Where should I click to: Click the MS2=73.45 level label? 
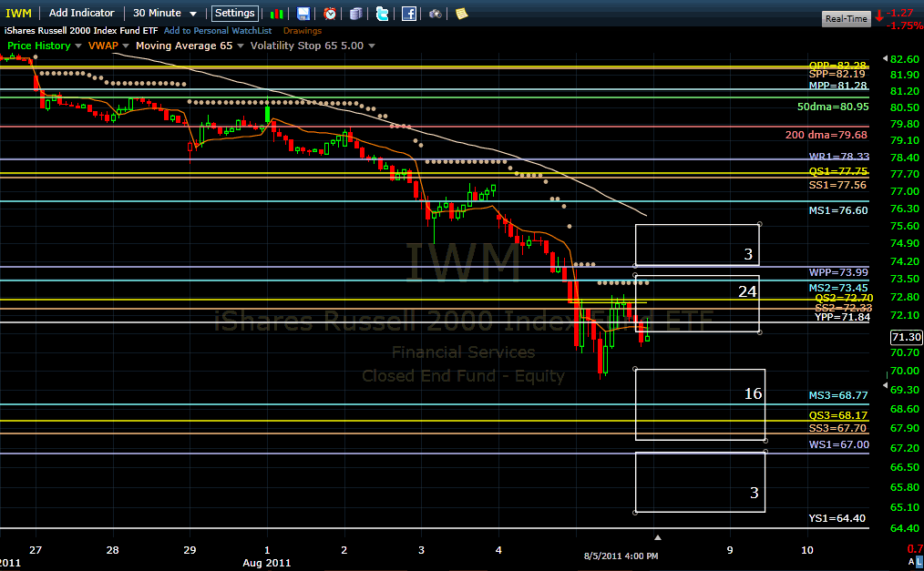pos(838,287)
